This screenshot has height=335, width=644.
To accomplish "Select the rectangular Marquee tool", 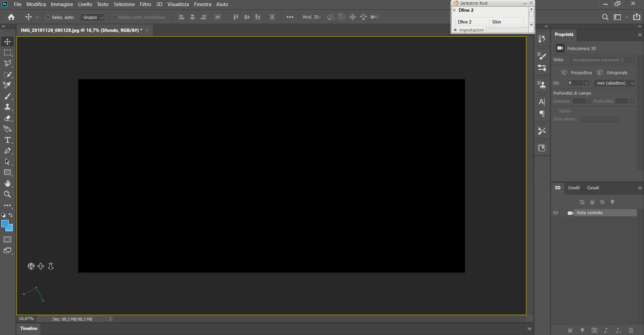I will pos(7,52).
